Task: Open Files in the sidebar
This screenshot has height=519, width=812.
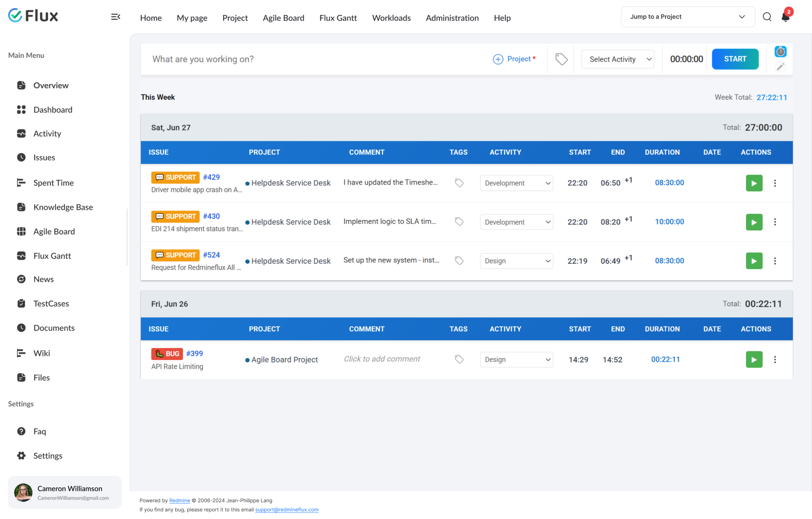Action: click(x=42, y=378)
